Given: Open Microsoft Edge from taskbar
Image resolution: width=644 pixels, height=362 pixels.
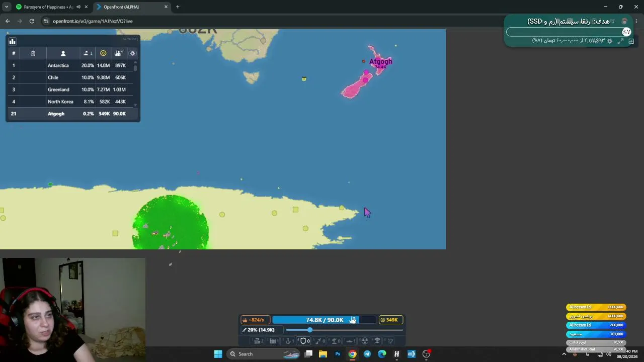Looking at the screenshot, I should pos(382,354).
